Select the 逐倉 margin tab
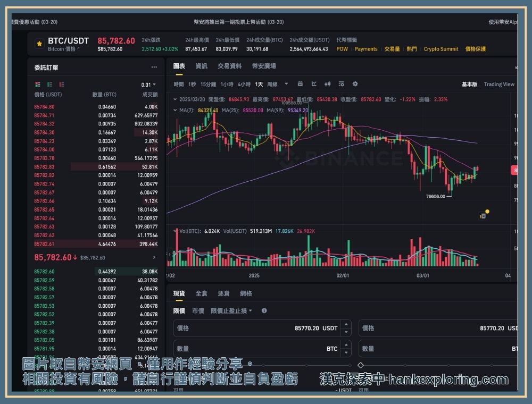Viewport: 532px width, 404px height. (223, 293)
